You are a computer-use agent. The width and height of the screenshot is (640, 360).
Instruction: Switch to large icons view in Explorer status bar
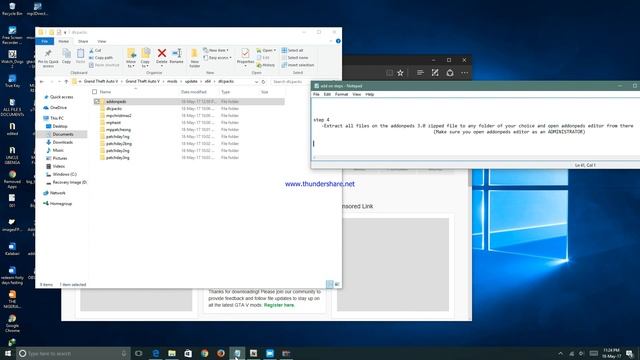coord(337,284)
